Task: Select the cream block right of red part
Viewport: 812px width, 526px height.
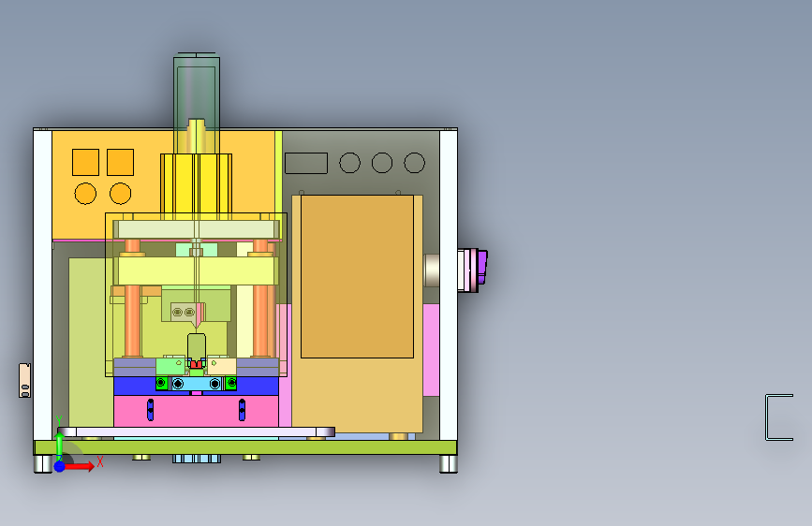Action: (222, 366)
